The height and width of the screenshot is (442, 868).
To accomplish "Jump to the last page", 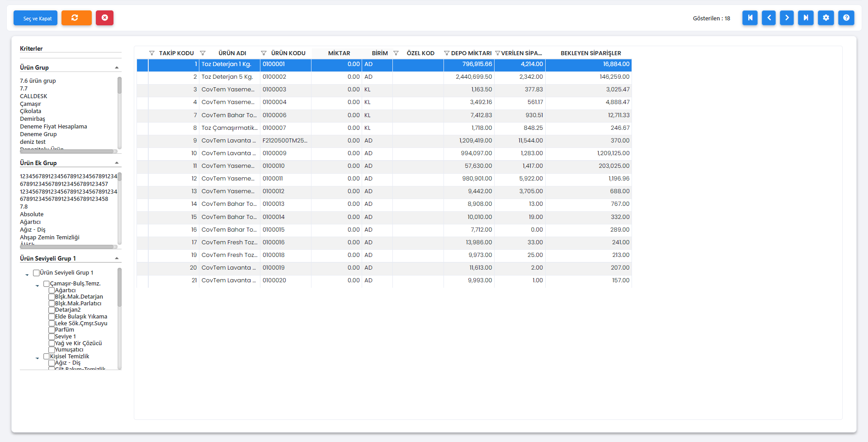I will pos(806,18).
